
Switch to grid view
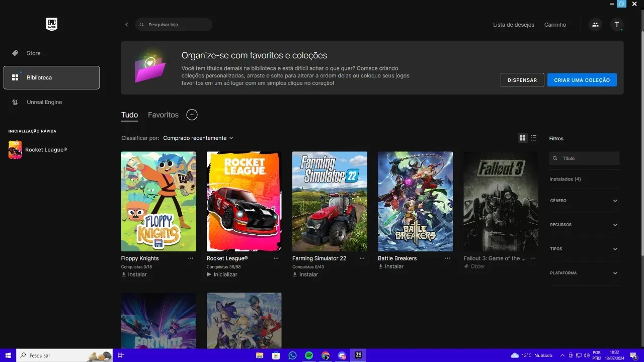tap(523, 138)
